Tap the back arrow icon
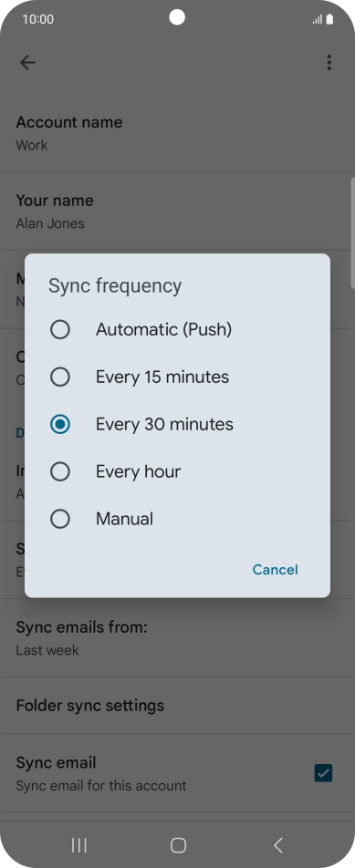The image size is (355, 868). pyautogui.click(x=27, y=63)
